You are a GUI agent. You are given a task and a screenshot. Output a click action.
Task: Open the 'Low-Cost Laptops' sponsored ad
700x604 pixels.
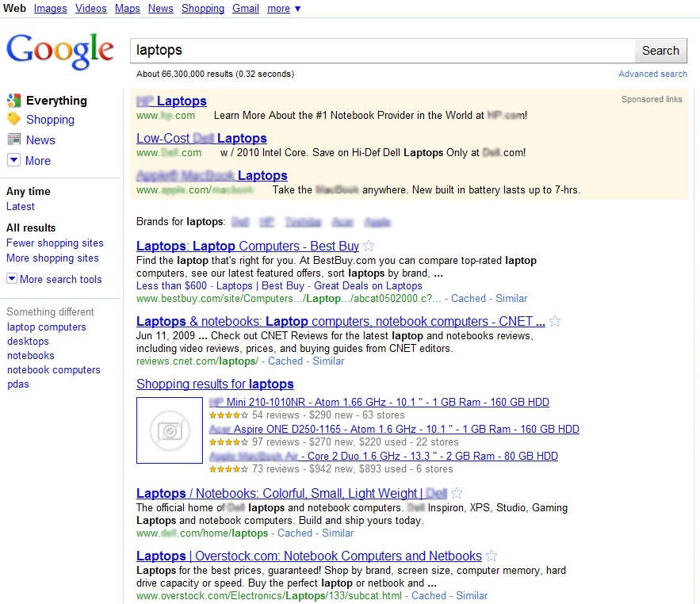pyautogui.click(x=202, y=139)
